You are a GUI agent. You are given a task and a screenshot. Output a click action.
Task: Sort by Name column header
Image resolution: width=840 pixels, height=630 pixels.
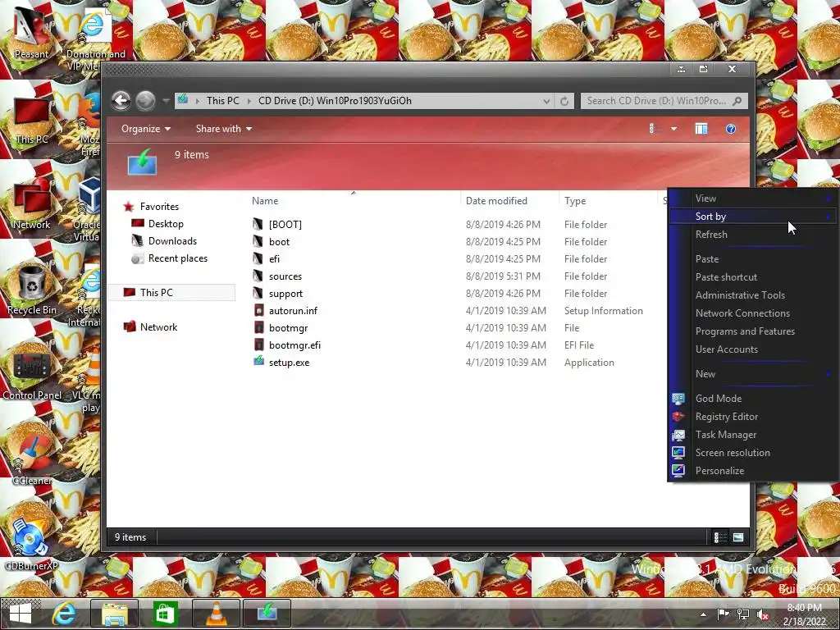coord(354,200)
